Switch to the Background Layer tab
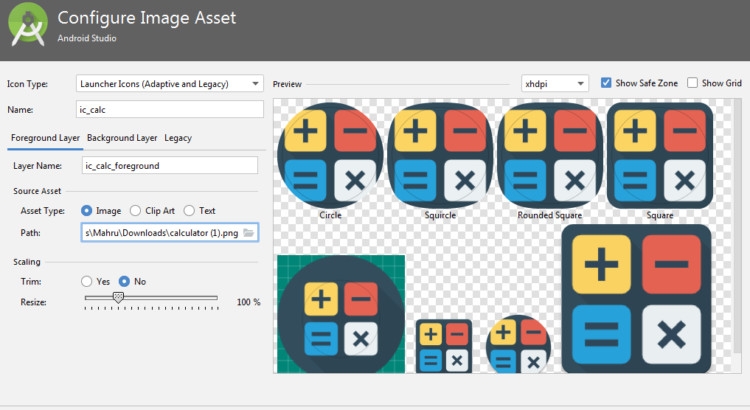 pos(122,138)
